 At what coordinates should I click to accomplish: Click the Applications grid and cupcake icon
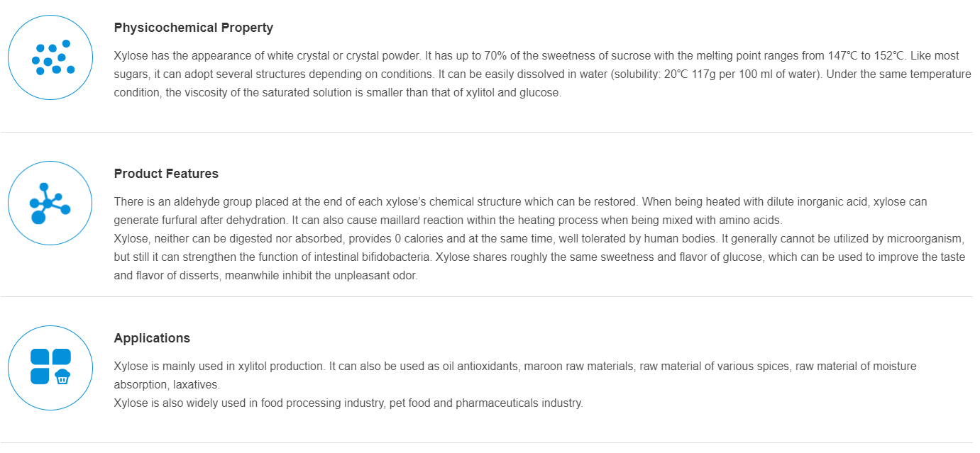(x=50, y=367)
